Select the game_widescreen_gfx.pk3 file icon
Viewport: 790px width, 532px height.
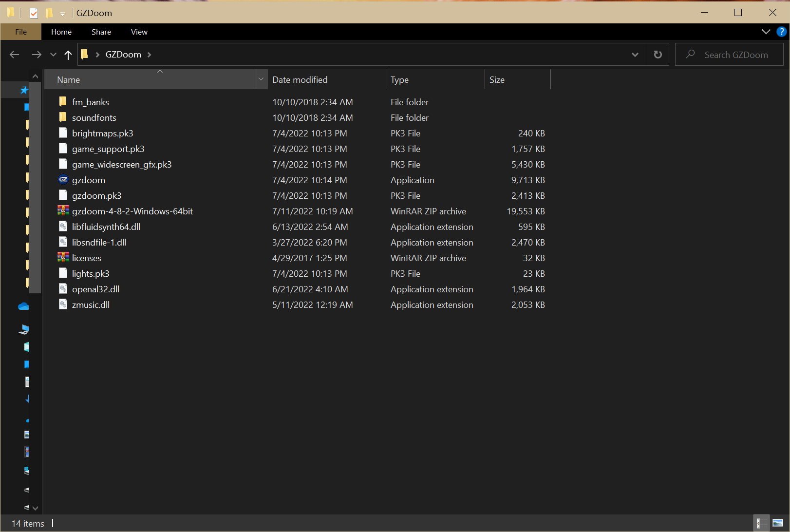pyautogui.click(x=63, y=164)
